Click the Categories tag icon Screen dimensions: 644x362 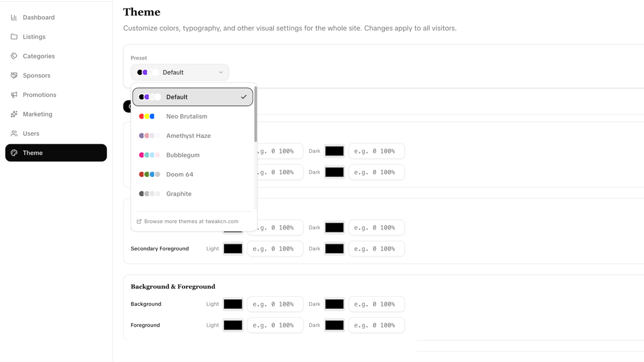tap(14, 56)
